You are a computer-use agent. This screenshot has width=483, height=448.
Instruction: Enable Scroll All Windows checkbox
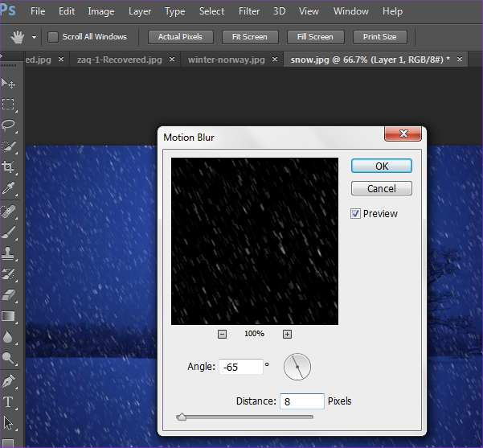[x=54, y=37]
